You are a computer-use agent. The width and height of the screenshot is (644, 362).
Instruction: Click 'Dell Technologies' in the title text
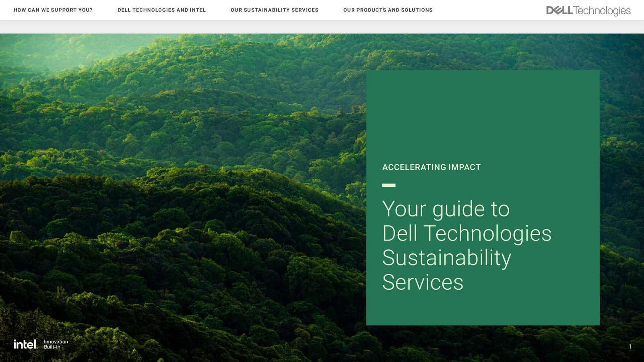[x=466, y=234]
